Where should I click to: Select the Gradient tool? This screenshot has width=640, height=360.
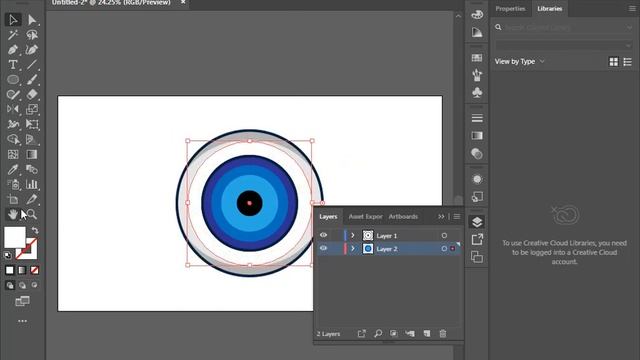32,154
